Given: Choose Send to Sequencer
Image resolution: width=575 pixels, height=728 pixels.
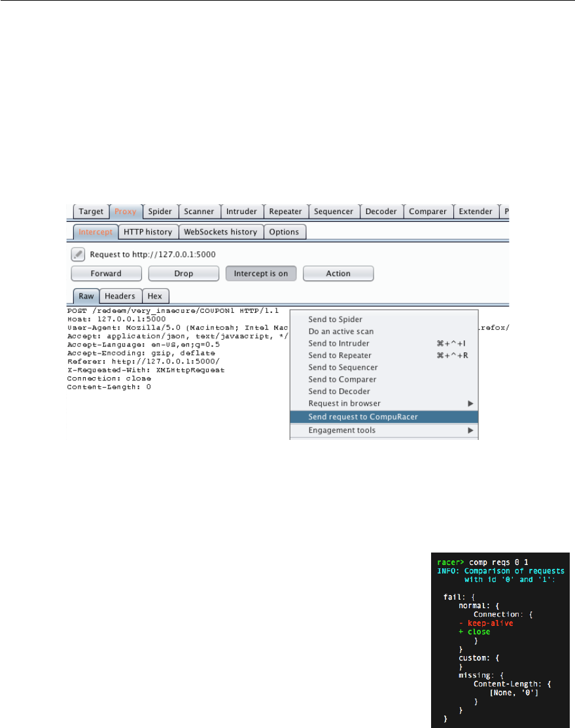Looking at the screenshot, I should click(384, 368).
